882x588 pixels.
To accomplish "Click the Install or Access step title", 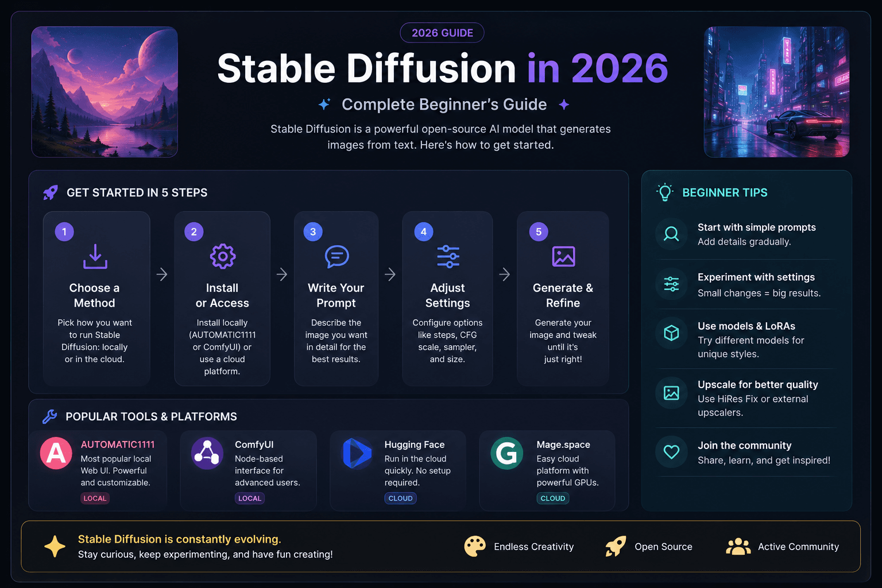I will (x=222, y=295).
